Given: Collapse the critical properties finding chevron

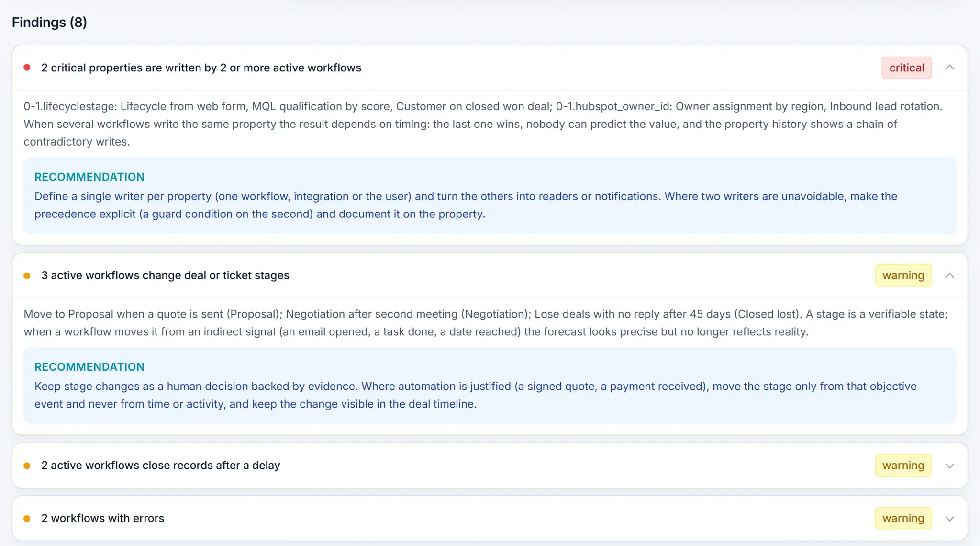Looking at the screenshot, I should click(950, 68).
